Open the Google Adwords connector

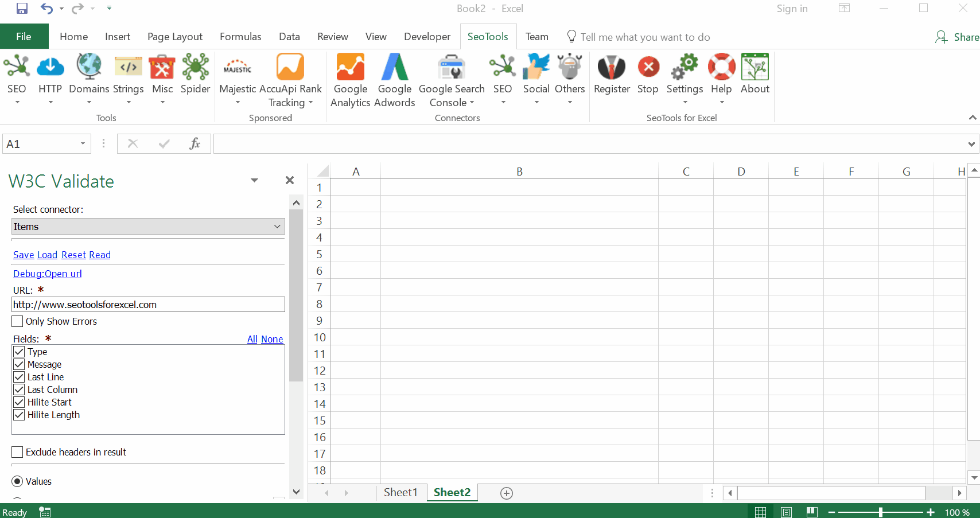[x=395, y=67]
